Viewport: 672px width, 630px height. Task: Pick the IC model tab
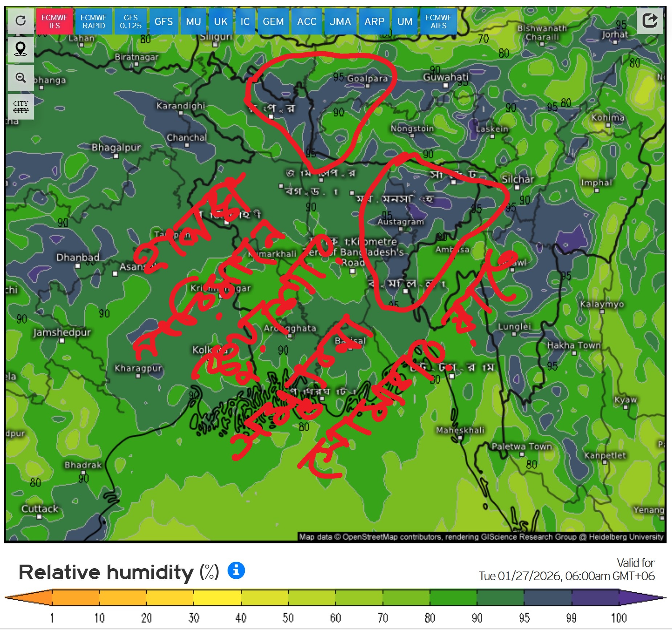click(x=245, y=22)
